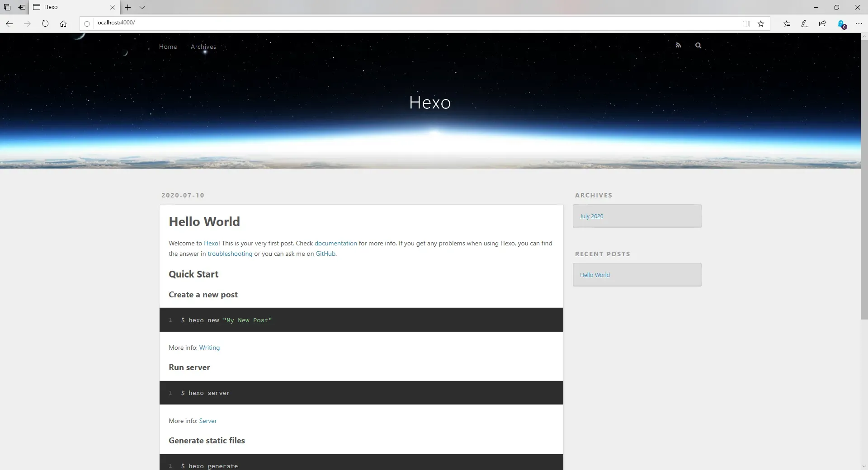Click the hexo new "My New Post" code
Screen dimensions: 868x470
pos(226,320)
